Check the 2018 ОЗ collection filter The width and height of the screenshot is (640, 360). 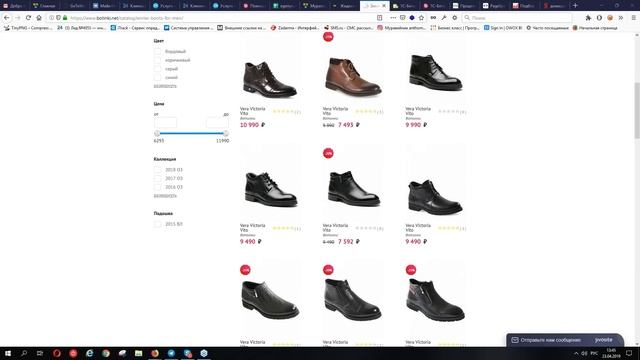point(158,170)
